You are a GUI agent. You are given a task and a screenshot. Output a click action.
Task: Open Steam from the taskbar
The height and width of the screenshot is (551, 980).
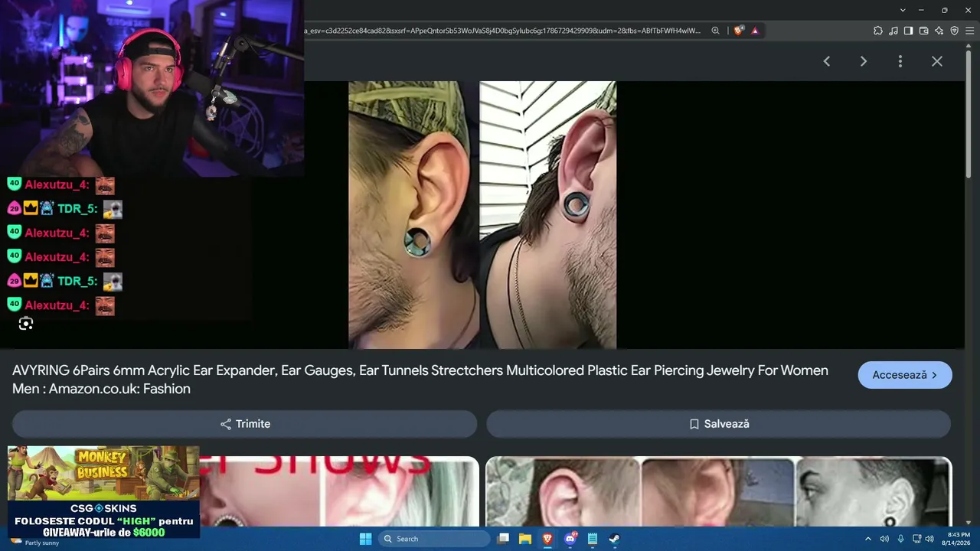pyautogui.click(x=615, y=539)
